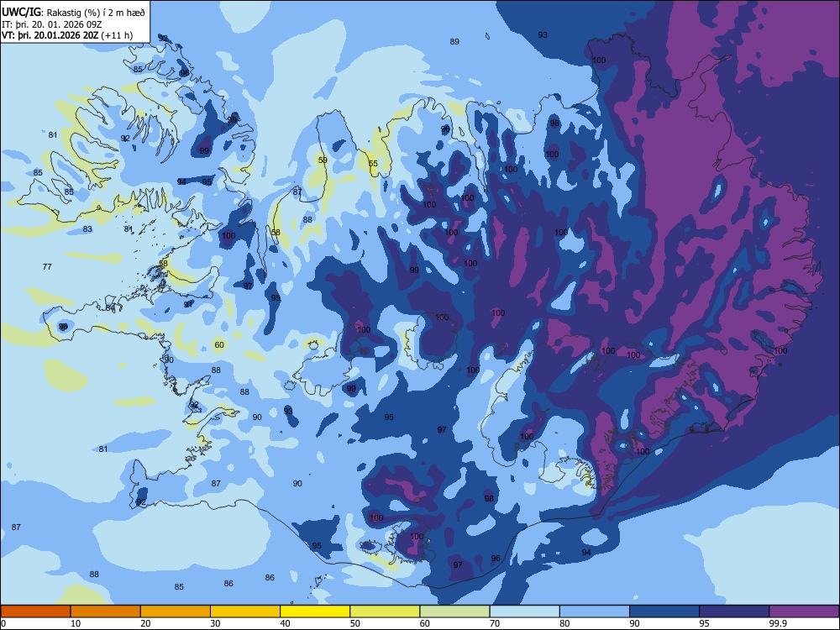Click the '10' legend scale label
840x630 pixels.
pyautogui.click(x=76, y=623)
